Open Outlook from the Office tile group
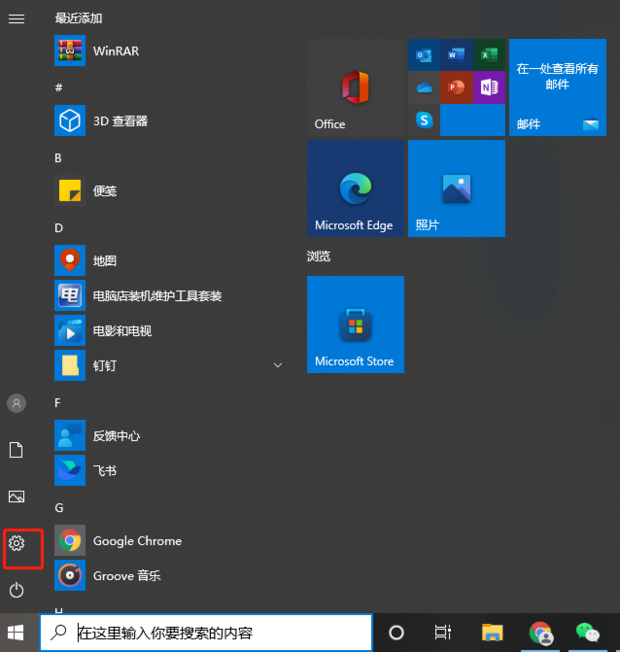 coord(424,55)
